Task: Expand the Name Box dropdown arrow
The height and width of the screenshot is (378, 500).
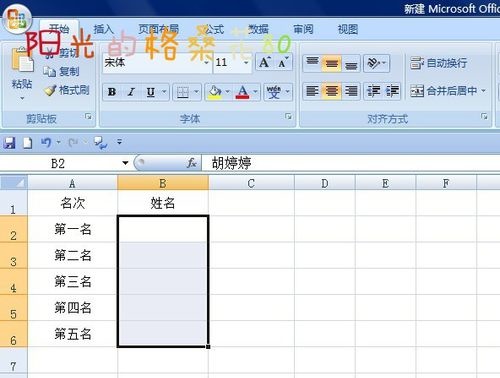Action: pyautogui.click(x=125, y=163)
